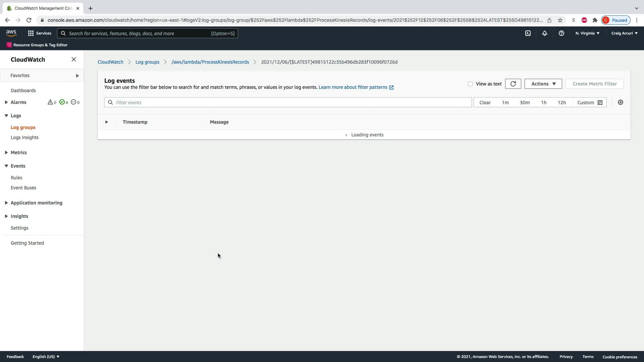Viewport: 644px width, 362px height.
Task: Open the Actions dropdown
Action: (543, 84)
